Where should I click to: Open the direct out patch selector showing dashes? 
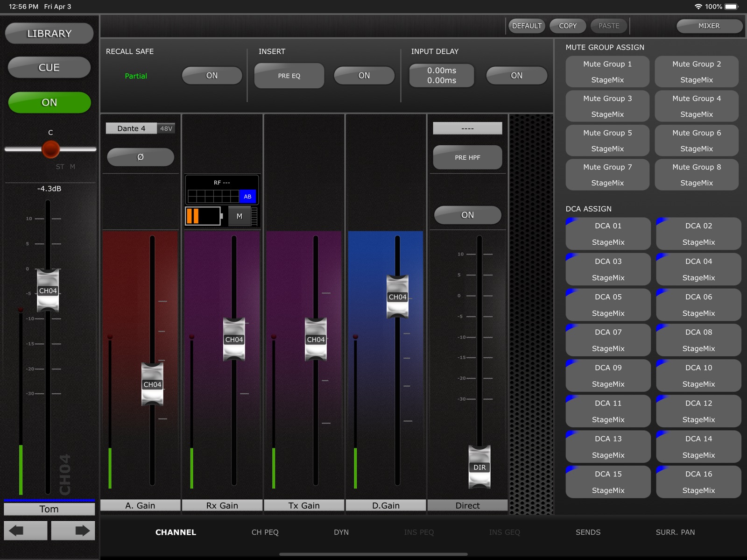pyautogui.click(x=467, y=128)
